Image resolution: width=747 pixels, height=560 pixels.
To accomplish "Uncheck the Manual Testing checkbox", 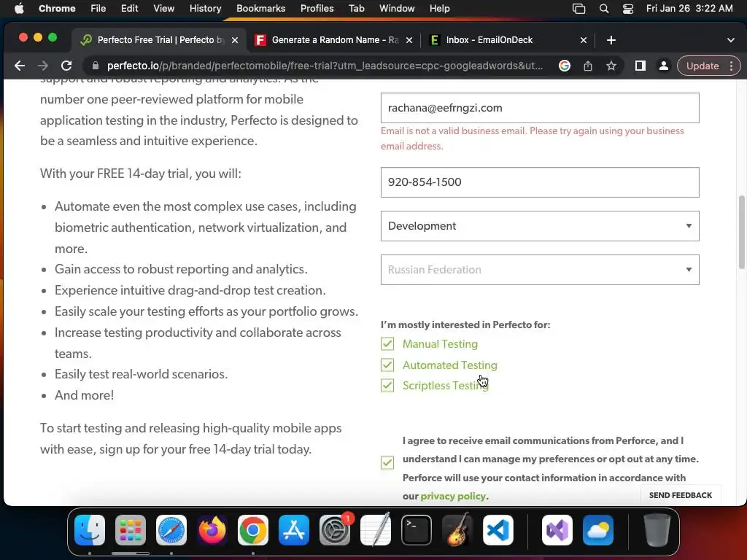I will (x=387, y=344).
